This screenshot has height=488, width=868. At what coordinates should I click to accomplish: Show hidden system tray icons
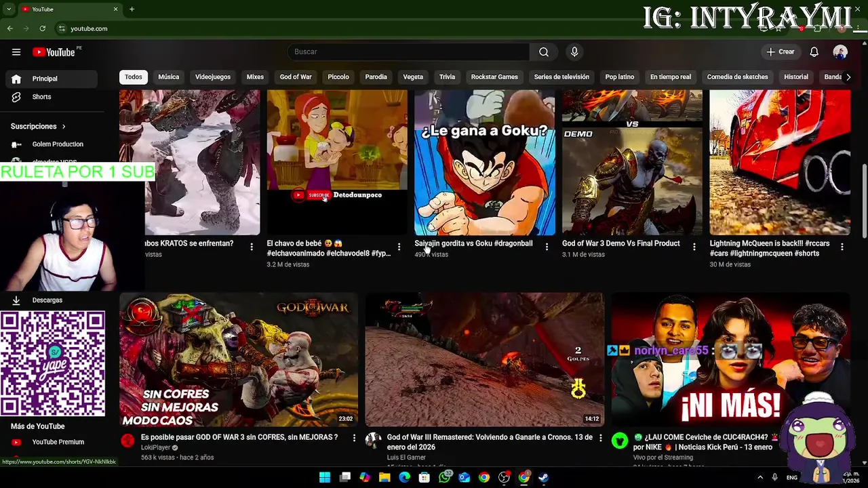tap(759, 477)
